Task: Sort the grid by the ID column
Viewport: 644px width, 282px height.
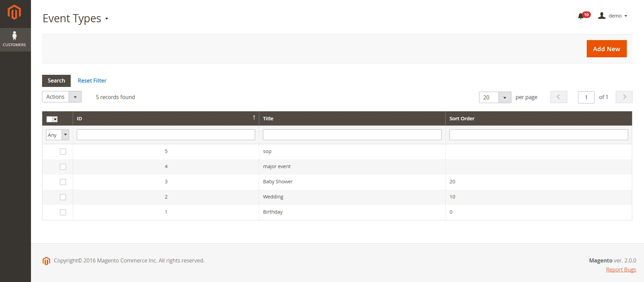Action: (166, 119)
